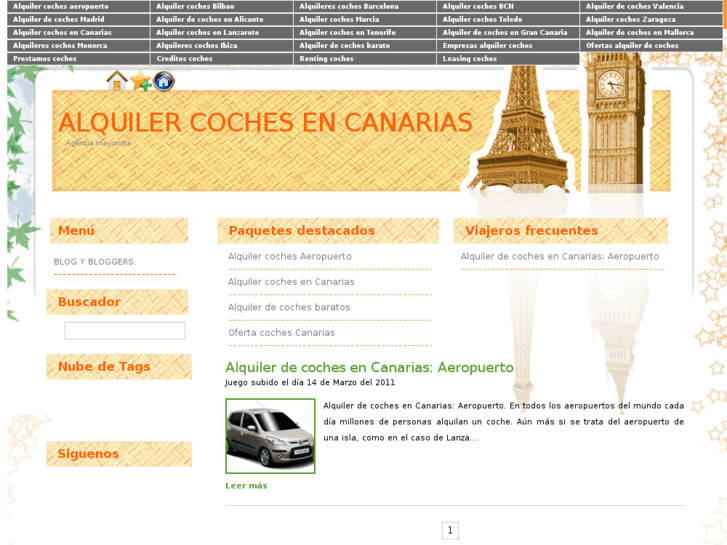
Task: Open Alquileres coches Barcelona menu link
Action: pyautogui.click(x=349, y=6)
